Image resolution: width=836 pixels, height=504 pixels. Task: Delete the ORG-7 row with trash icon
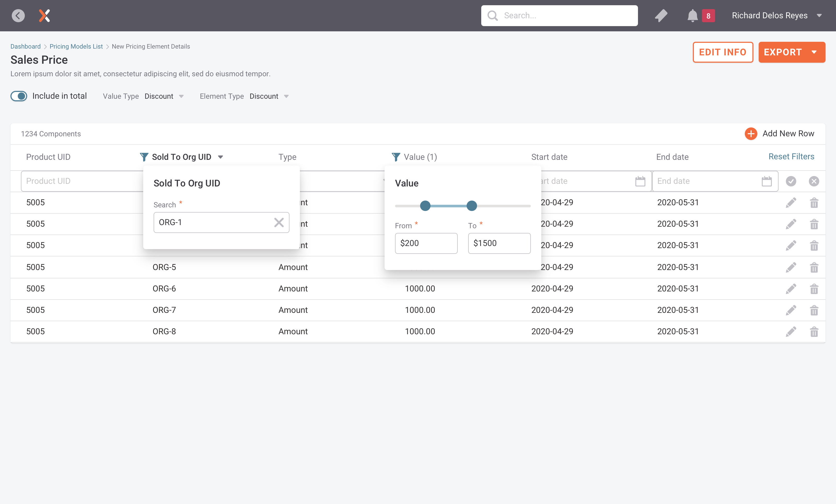(x=814, y=310)
